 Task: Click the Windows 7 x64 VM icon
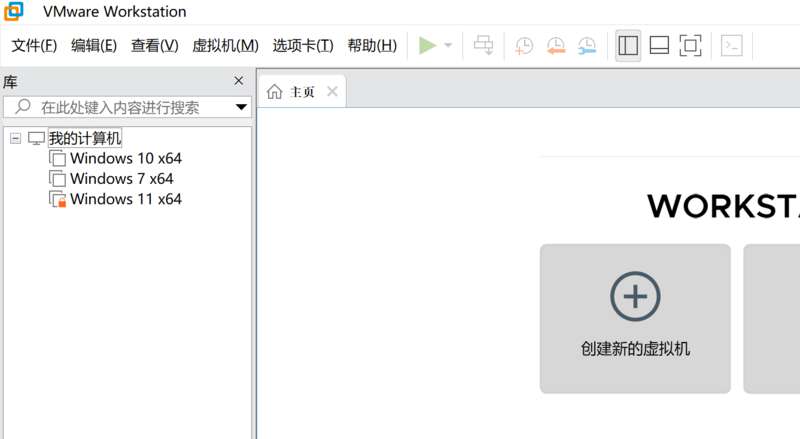[57, 179]
